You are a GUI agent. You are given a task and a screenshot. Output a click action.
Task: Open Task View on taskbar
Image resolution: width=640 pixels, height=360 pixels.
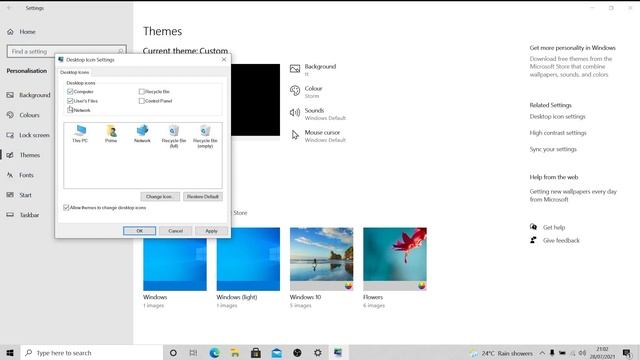tap(193, 353)
